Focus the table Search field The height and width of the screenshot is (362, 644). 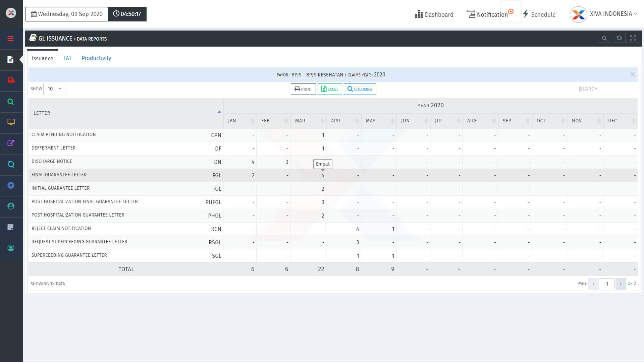tap(607, 89)
